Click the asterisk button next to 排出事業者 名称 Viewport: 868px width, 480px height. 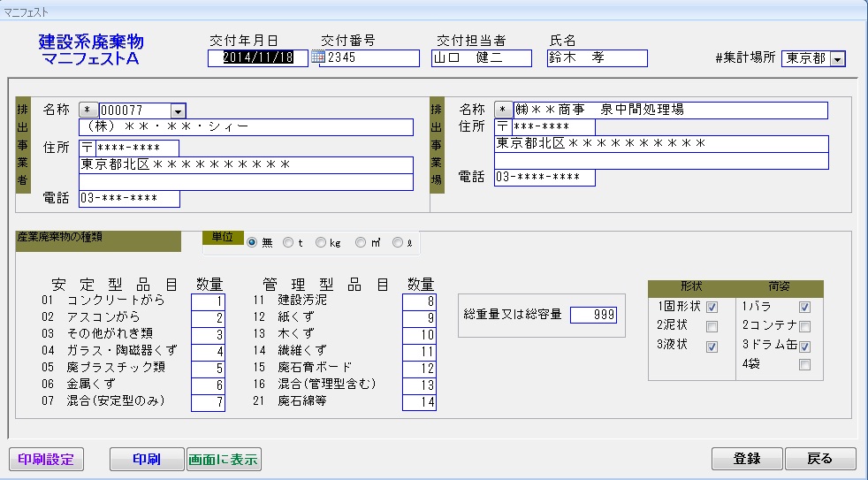pos(89,110)
